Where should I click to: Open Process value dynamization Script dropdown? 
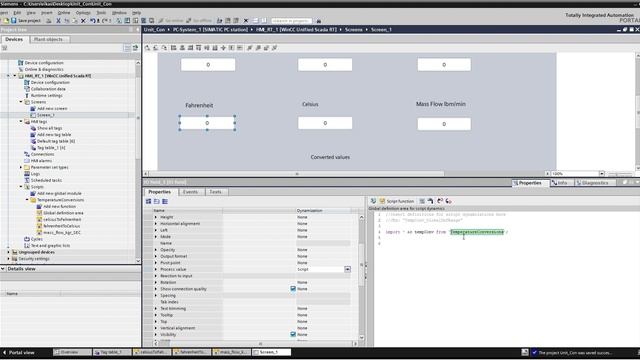click(347, 269)
